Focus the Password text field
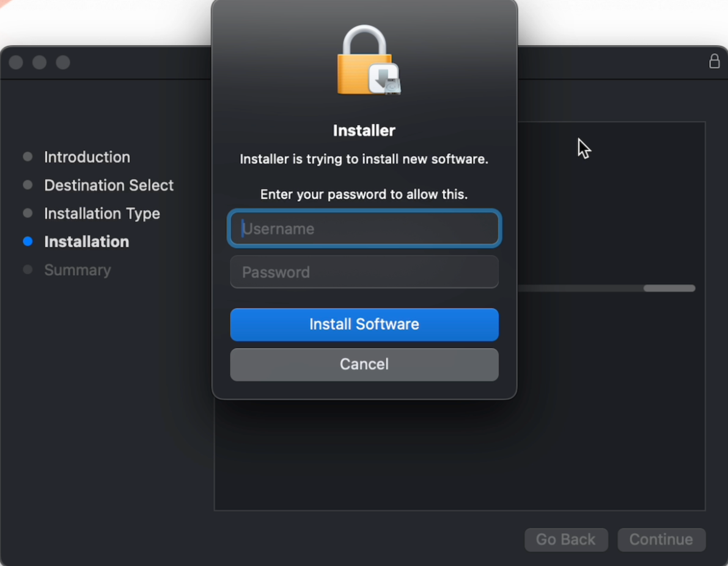Screen dimensions: 728x566 pos(364,272)
